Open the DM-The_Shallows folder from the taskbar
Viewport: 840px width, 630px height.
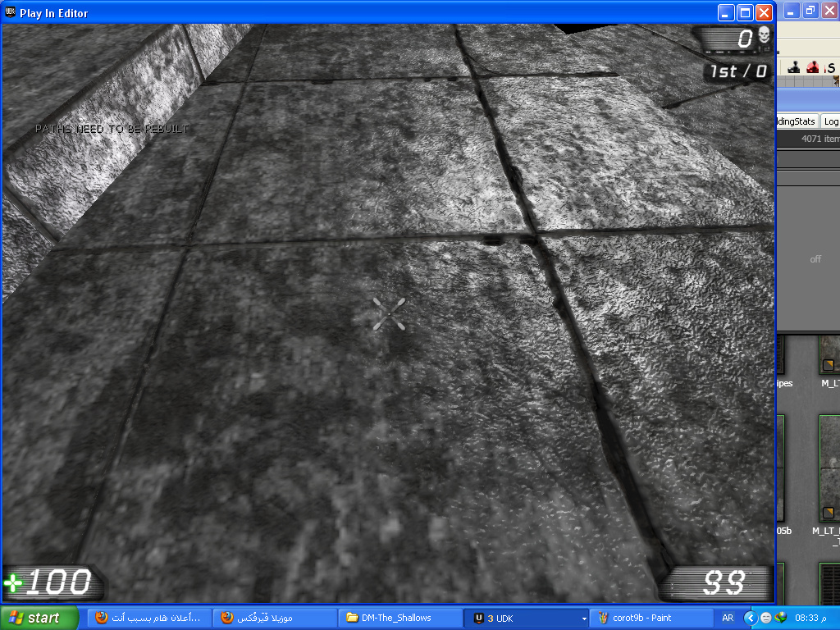[x=399, y=618]
